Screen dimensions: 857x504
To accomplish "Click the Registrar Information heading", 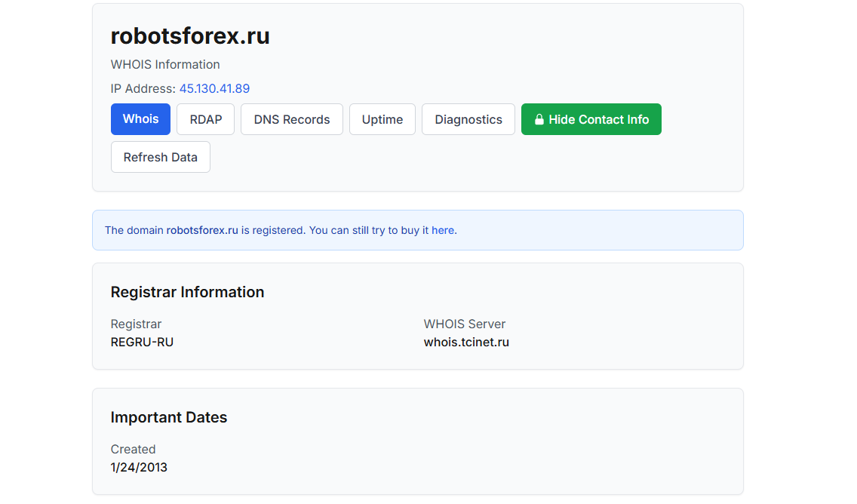I will [187, 293].
